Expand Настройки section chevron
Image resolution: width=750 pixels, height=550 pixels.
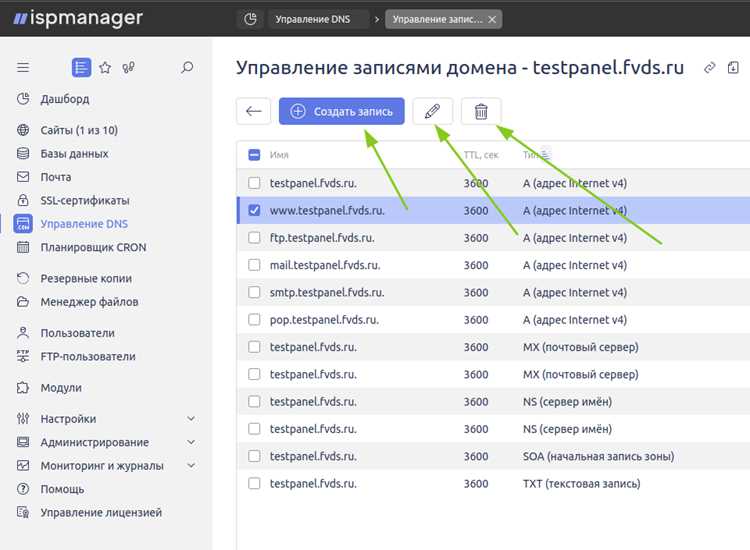[191, 418]
